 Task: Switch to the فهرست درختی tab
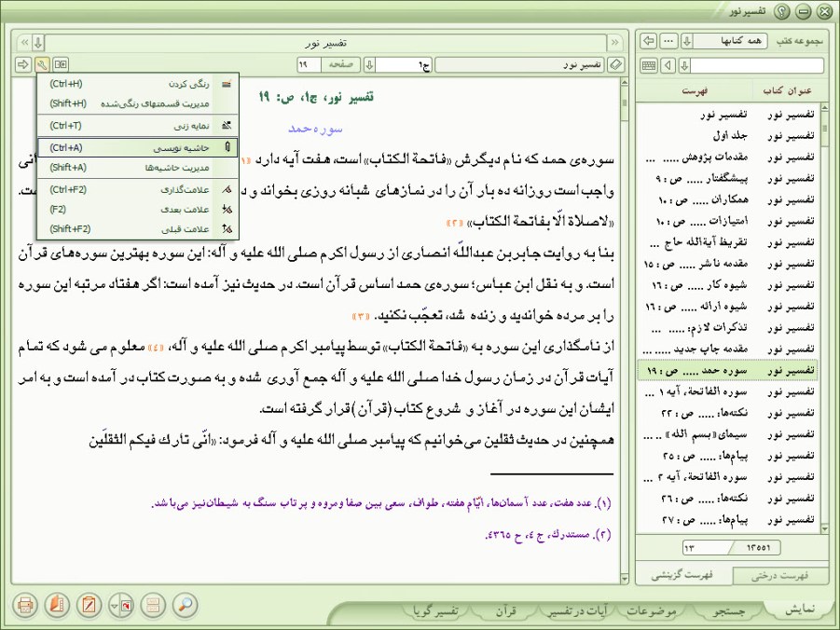tap(779, 575)
